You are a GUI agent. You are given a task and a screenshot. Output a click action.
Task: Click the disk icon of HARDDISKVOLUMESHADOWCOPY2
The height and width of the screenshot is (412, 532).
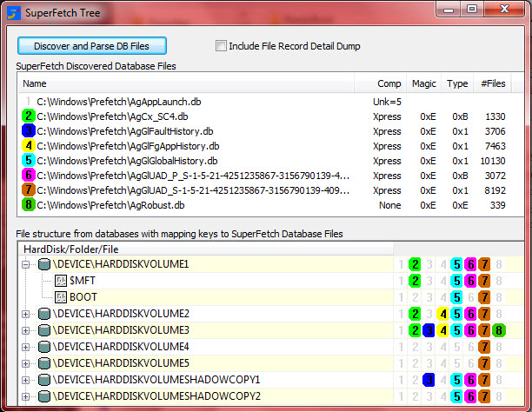tap(44, 396)
